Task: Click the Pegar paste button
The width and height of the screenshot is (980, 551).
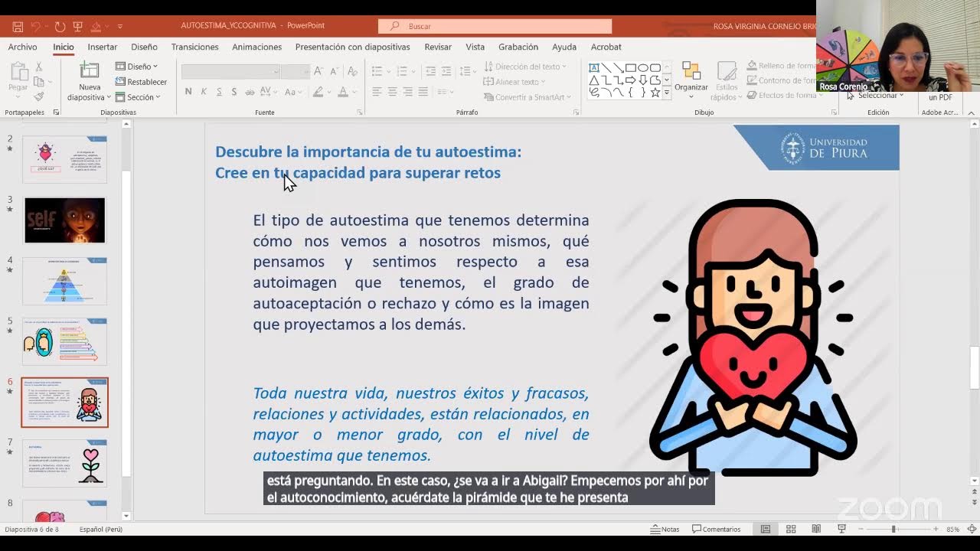Action: pyautogui.click(x=18, y=77)
